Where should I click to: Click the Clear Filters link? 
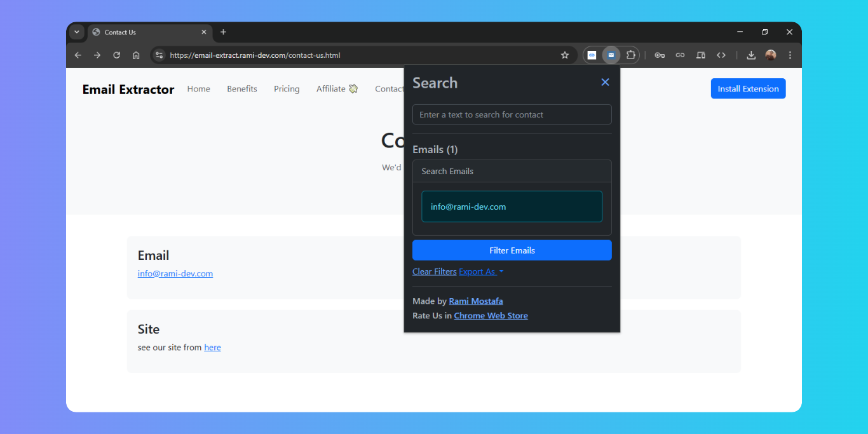click(x=435, y=271)
